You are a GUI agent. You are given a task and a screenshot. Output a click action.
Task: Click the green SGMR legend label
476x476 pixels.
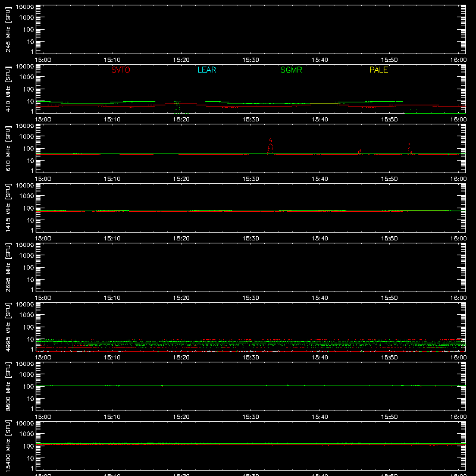tap(291, 70)
